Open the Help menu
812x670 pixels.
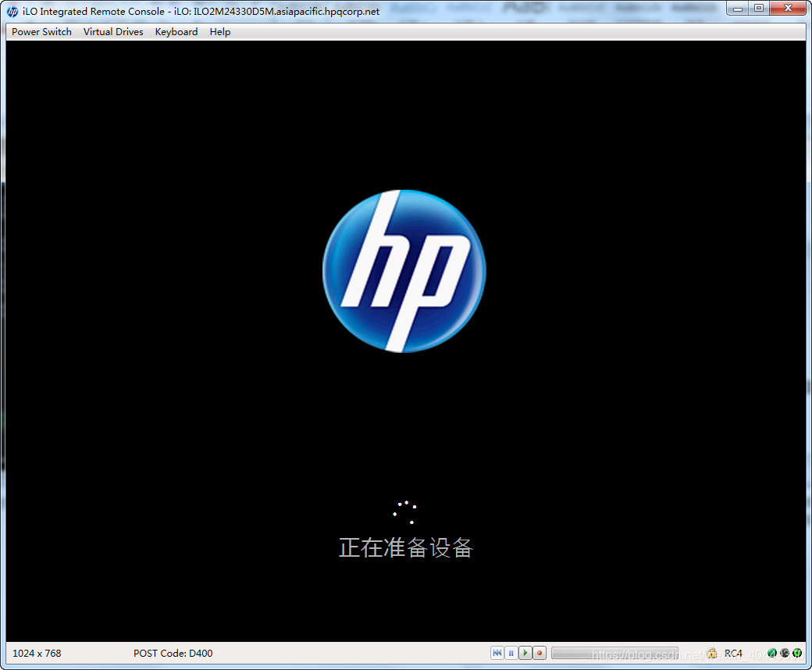[220, 31]
